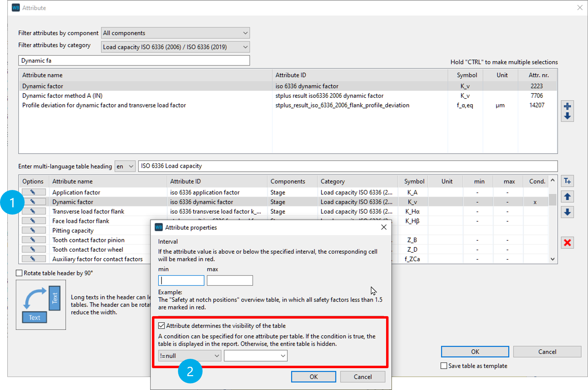Edit options for Transverse load factor flank
Image resolution: width=588 pixels, height=390 pixels.
(x=34, y=211)
